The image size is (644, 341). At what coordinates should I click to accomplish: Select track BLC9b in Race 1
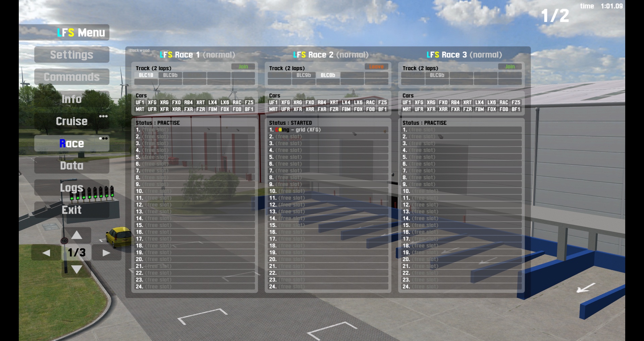(170, 75)
